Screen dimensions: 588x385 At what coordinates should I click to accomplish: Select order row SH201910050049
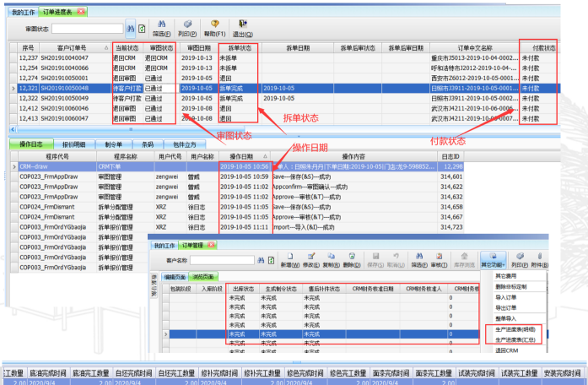click(x=285, y=98)
